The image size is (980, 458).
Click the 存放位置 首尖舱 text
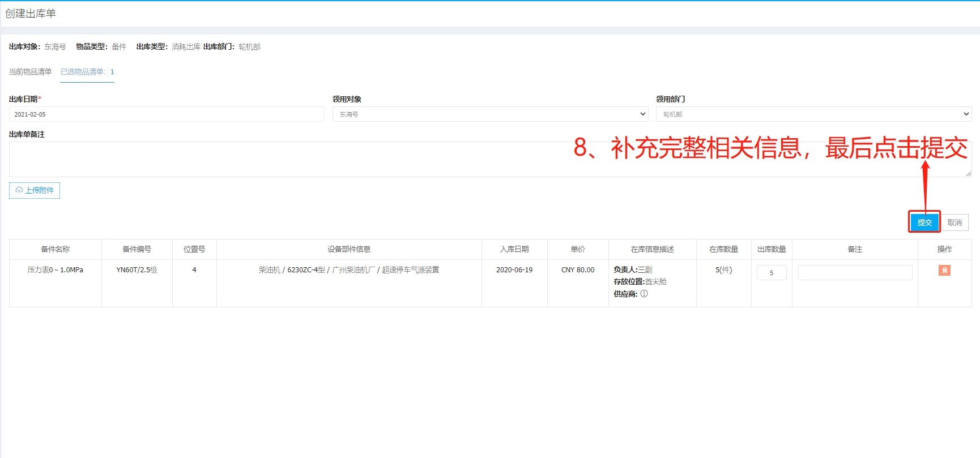pos(640,282)
